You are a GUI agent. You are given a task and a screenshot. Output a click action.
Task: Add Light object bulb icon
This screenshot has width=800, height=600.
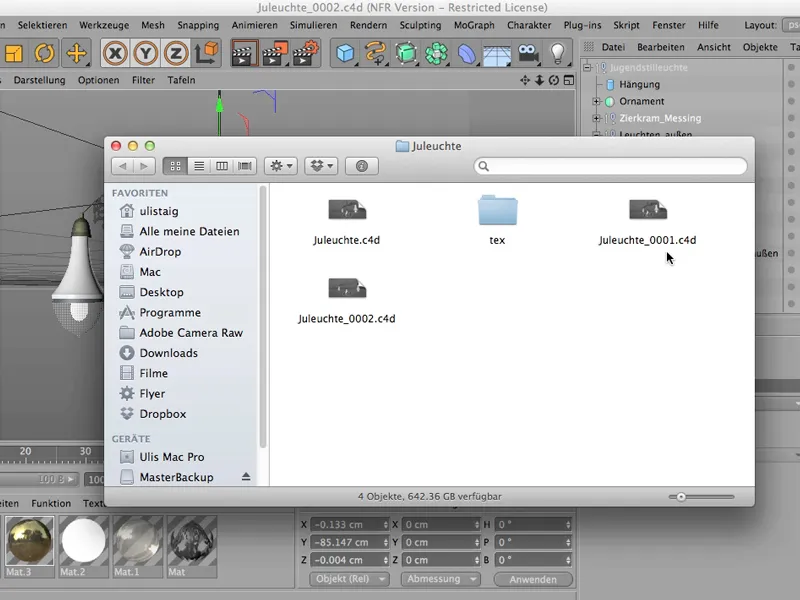click(558, 53)
